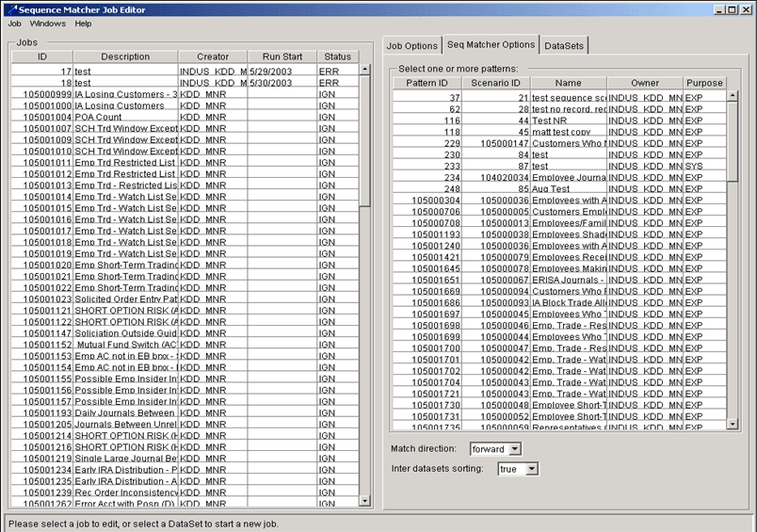Select job 105001205 Journals Between Unrel
757x532 pixels.
185,425
